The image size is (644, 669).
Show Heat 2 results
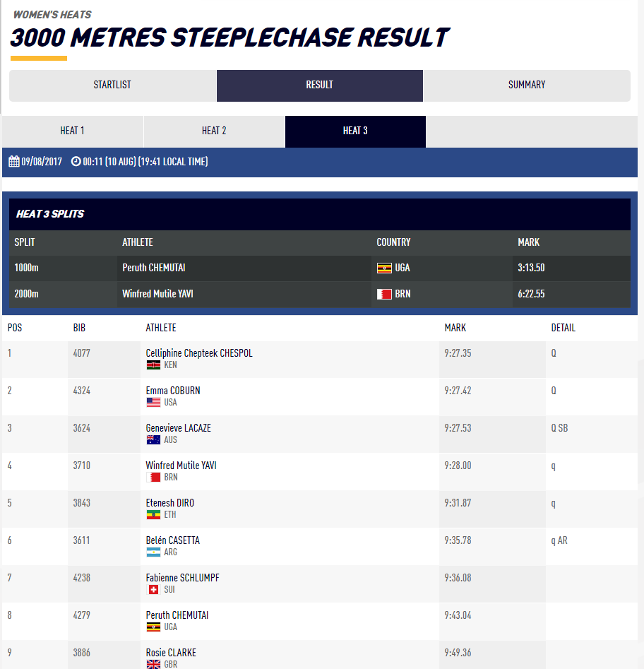214,131
